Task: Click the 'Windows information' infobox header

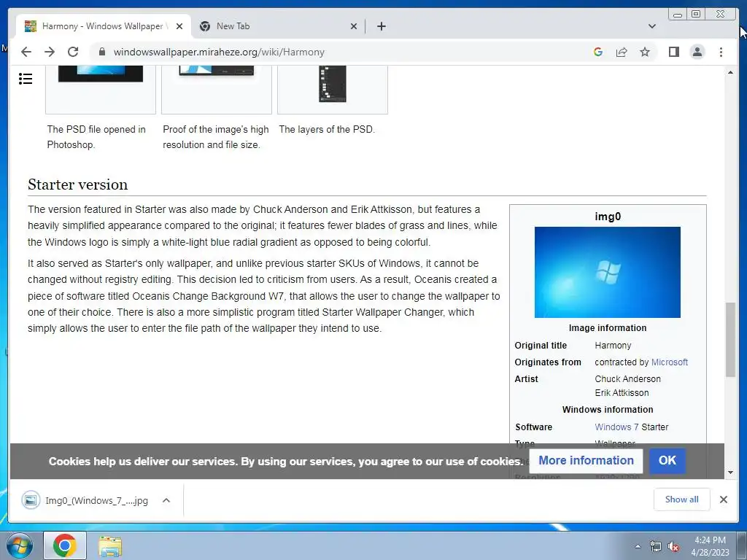Action: point(608,409)
